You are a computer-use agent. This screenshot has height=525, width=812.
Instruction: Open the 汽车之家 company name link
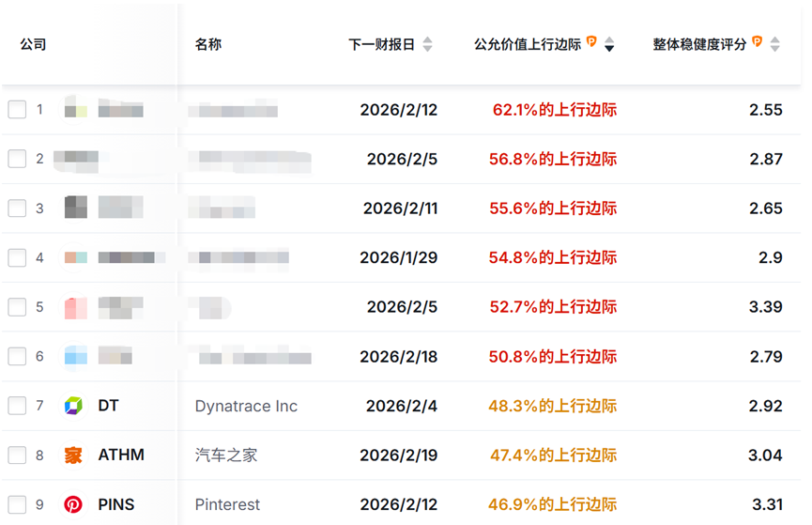pyautogui.click(x=226, y=456)
